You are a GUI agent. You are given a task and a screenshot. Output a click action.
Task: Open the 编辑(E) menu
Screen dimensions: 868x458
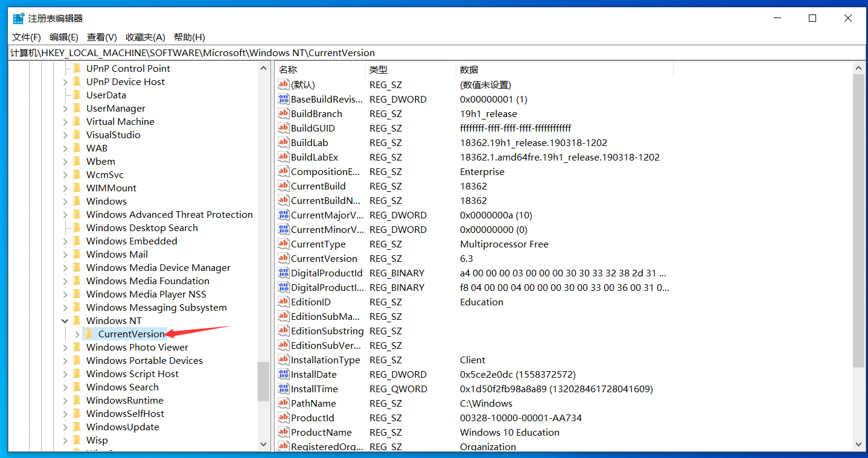(x=64, y=37)
